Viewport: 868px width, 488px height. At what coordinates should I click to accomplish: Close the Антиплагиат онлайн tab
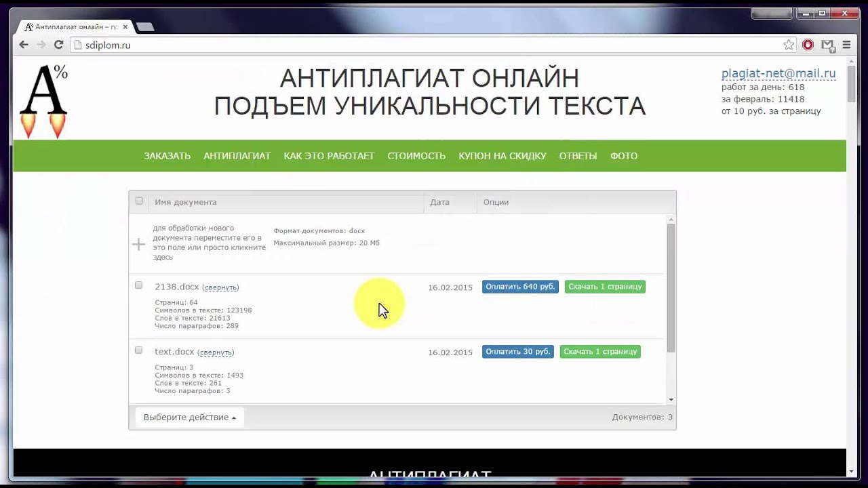125,27
